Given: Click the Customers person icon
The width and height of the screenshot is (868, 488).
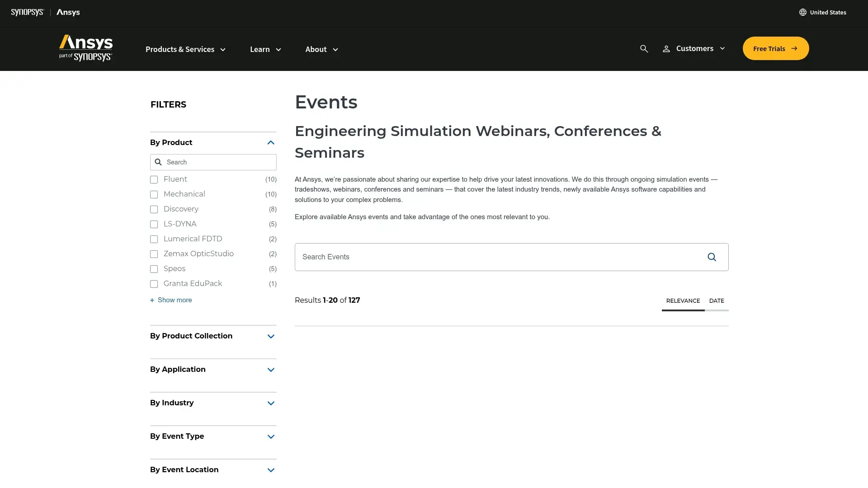Looking at the screenshot, I should point(666,49).
